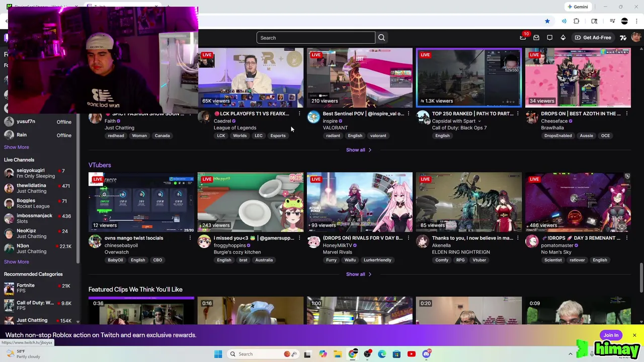644x362 pixels.
Task: Click the Windows Start button
Action: [x=218, y=354]
